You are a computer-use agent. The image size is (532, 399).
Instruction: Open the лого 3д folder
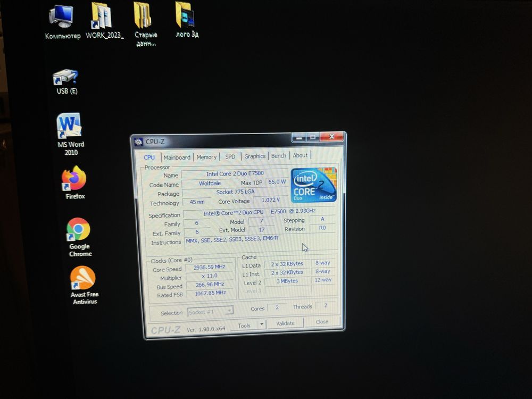click(186, 20)
